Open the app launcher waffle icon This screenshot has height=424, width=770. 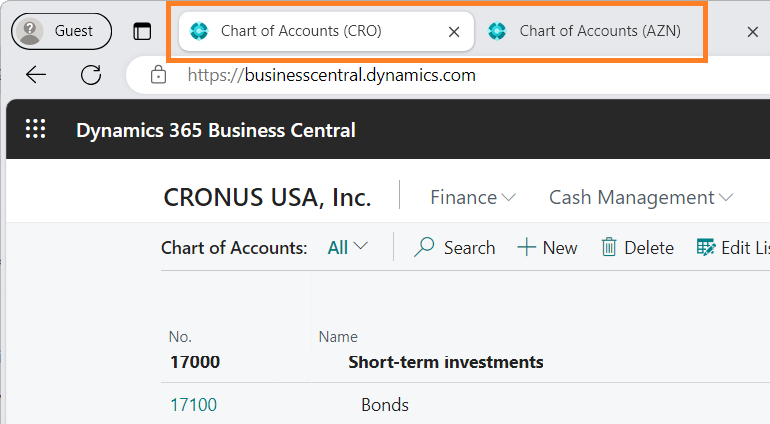pos(36,129)
